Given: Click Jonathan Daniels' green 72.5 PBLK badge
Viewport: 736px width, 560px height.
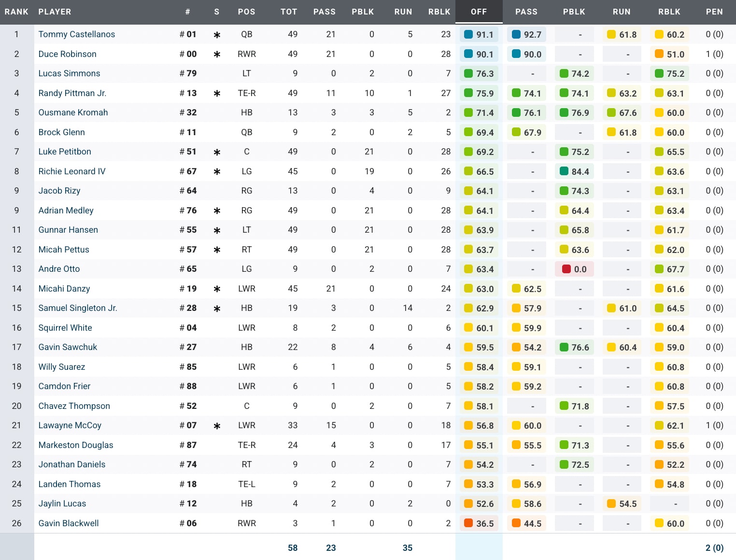Looking at the screenshot, I should pyautogui.click(x=574, y=464).
